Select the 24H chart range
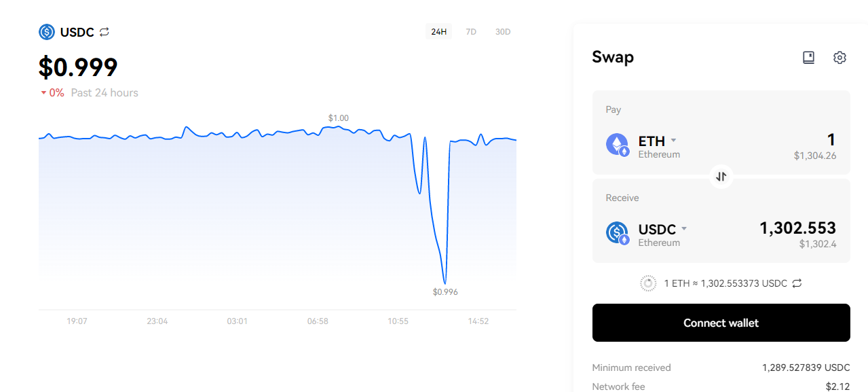This screenshot has width=868, height=392. (x=438, y=32)
